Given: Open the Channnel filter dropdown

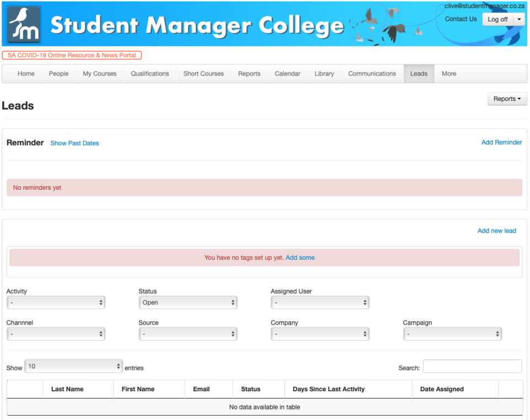Looking at the screenshot, I should pyautogui.click(x=56, y=334).
